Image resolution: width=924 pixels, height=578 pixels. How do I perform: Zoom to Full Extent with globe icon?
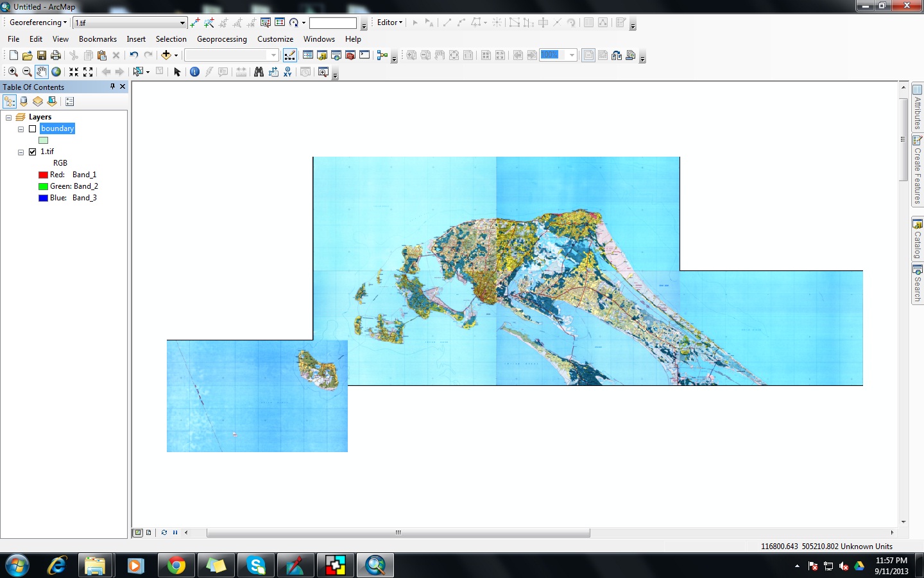[56, 72]
